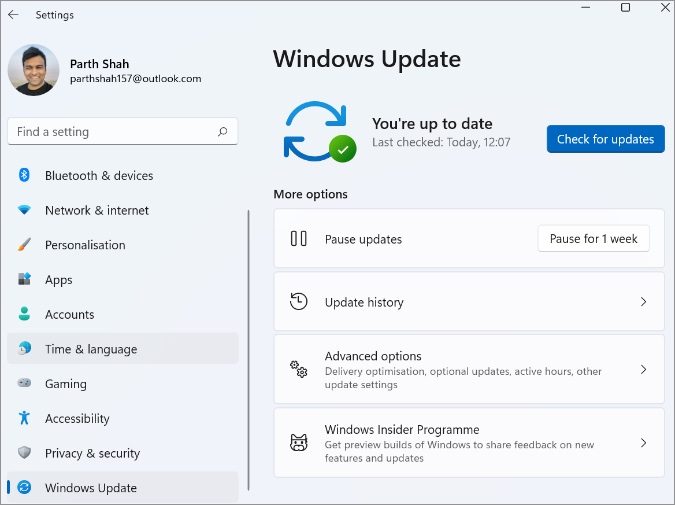This screenshot has height=505, width=675.
Task: Expand Advanced options chevron
Action: tap(644, 369)
